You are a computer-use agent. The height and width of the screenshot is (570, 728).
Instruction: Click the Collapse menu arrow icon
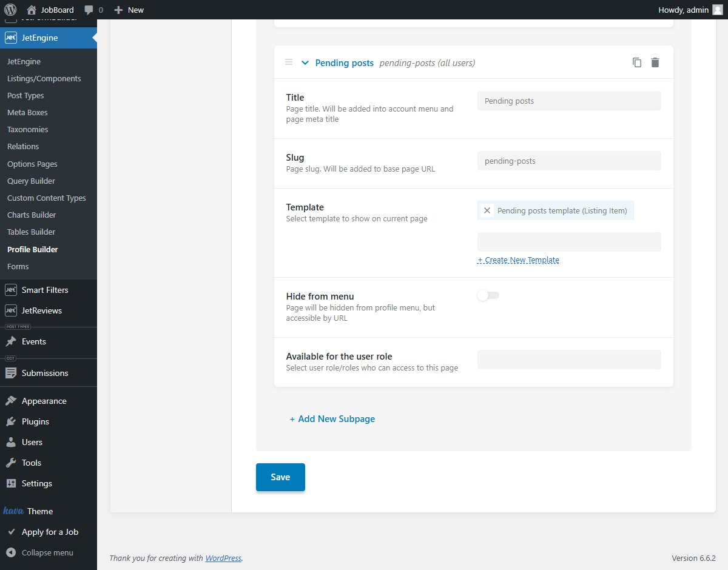pos(11,552)
